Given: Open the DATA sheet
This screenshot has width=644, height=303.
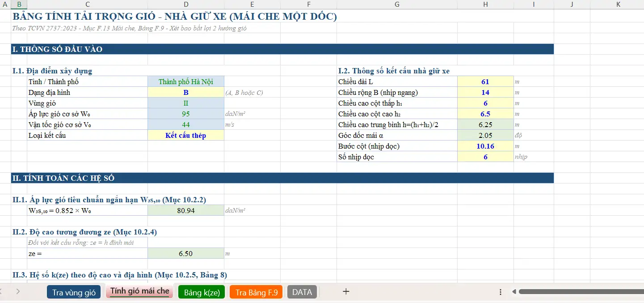Looking at the screenshot, I should 302,291.
